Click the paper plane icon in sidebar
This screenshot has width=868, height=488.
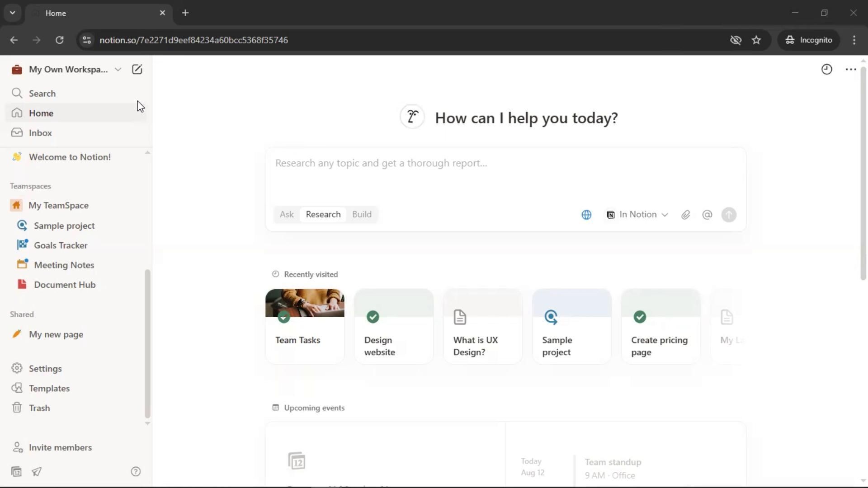37,471
